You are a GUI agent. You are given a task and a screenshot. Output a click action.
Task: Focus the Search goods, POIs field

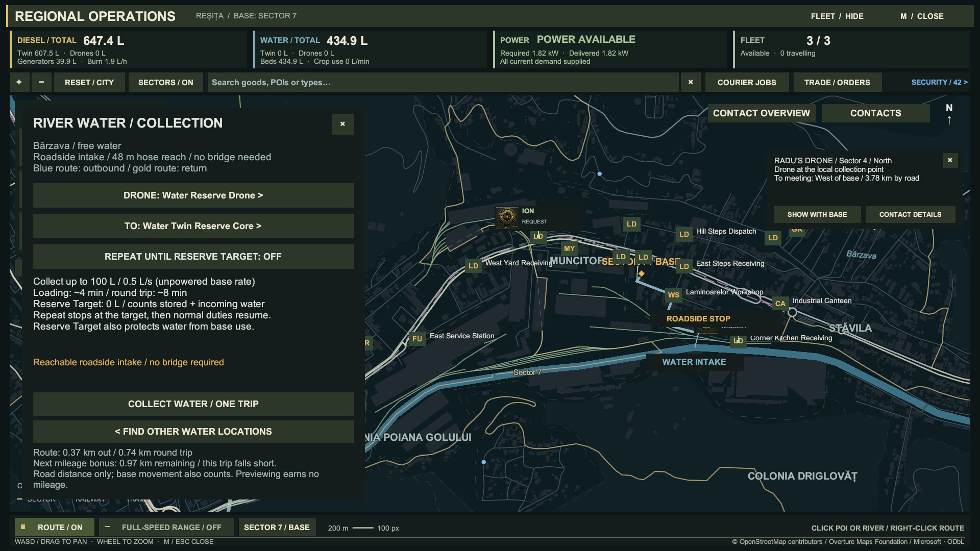pos(443,82)
